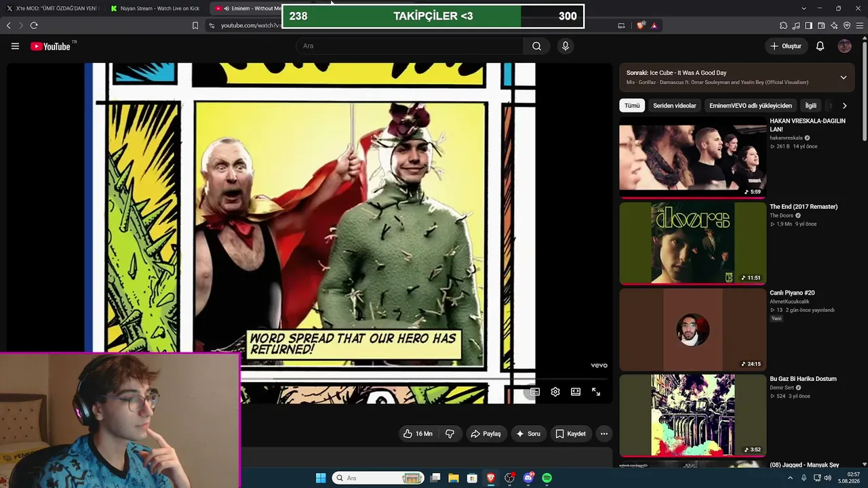Open Task View on the taskbar
The width and height of the screenshot is (868, 488).
tap(435, 478)
